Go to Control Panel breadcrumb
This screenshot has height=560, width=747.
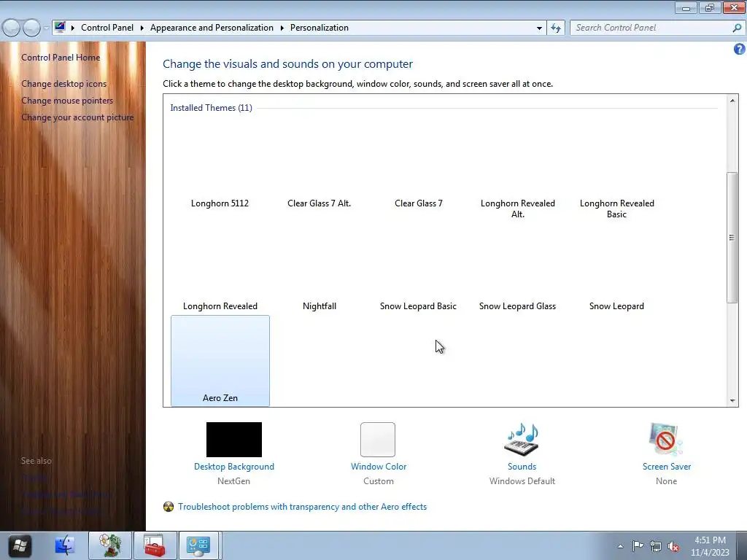click(107, 28)
